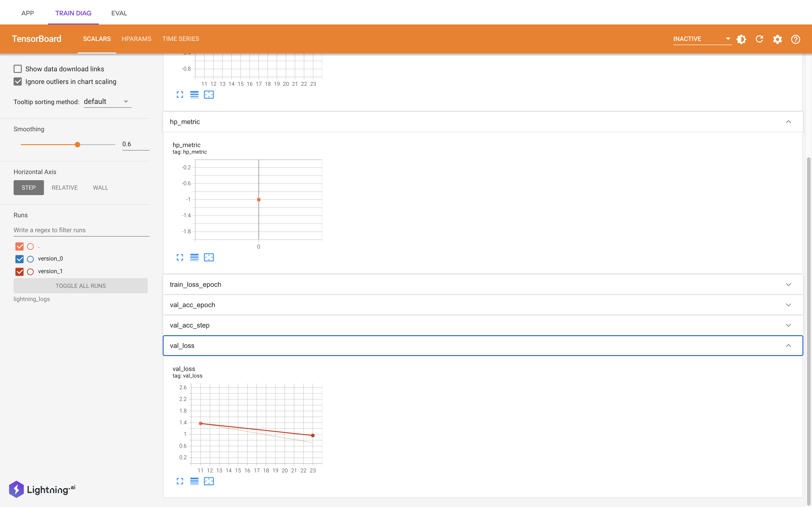Switch to the HPARAMS tab
This screenshot has width=812, height=507.
pos(136,39)
